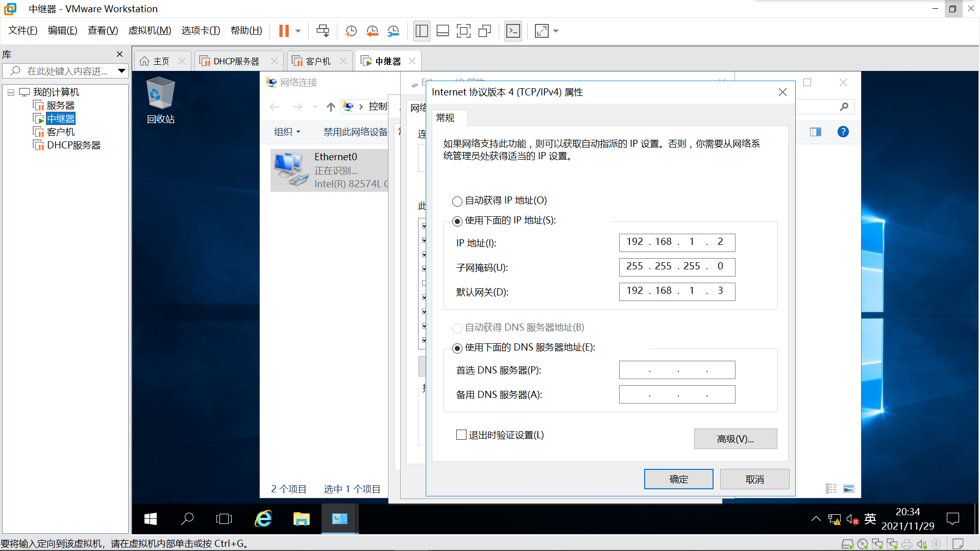This screenshot has width=980, height=551.
Task: Open the snapshot manager icon
Action: point(393,31)
